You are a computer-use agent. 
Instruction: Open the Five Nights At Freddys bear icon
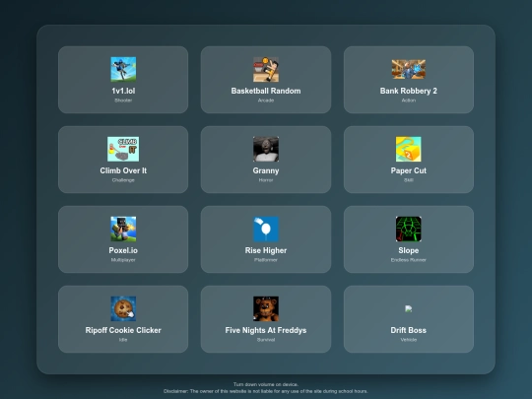pos(266,308)
